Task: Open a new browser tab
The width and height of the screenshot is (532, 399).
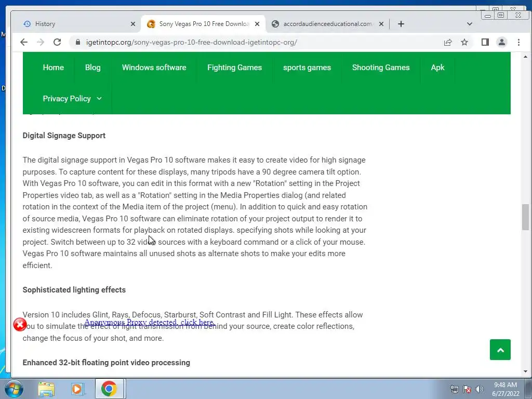Action: [x=401, y=24]
